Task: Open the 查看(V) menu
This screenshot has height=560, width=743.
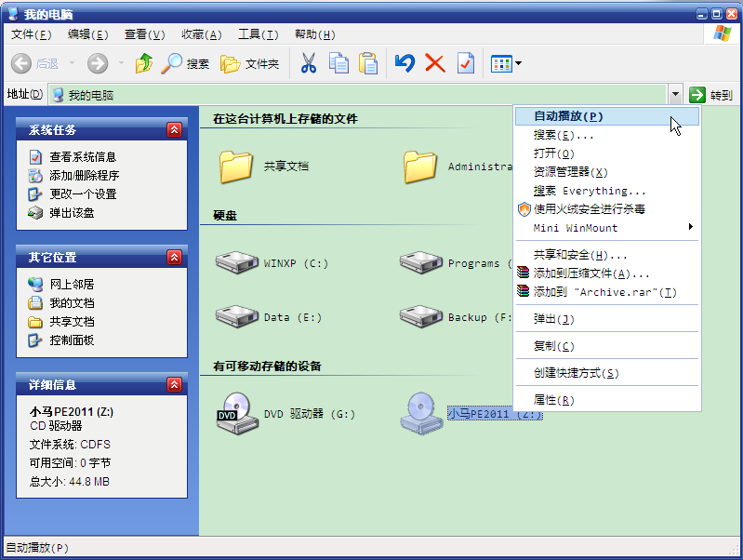Action: tap(144, 34)
